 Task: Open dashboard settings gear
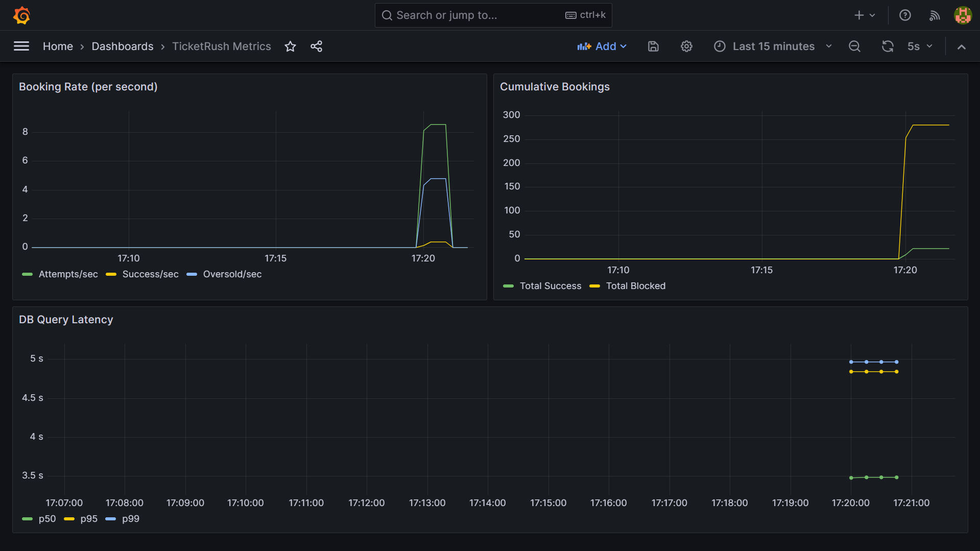(686, 46)
